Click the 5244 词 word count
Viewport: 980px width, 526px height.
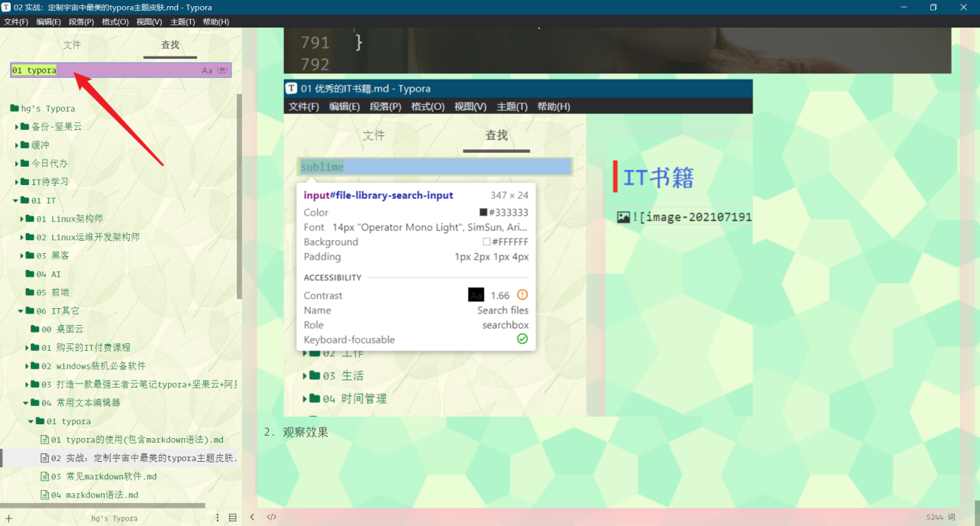(941, 518)
